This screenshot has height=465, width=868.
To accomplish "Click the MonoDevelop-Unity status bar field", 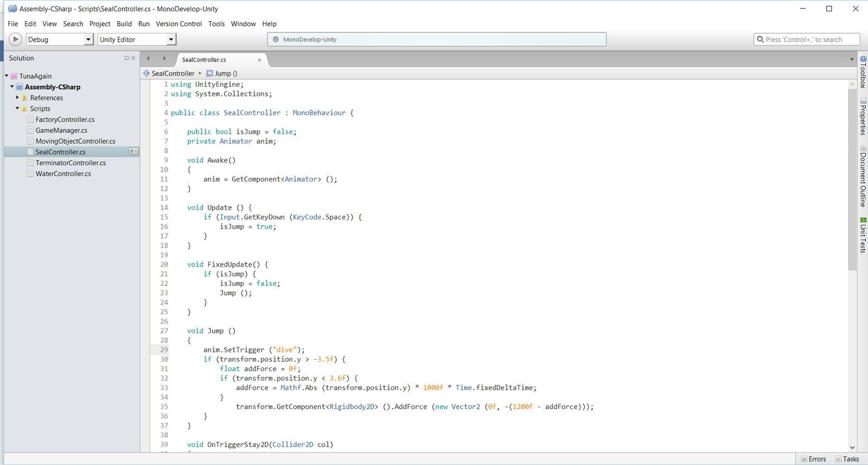I will click(437, 40).
